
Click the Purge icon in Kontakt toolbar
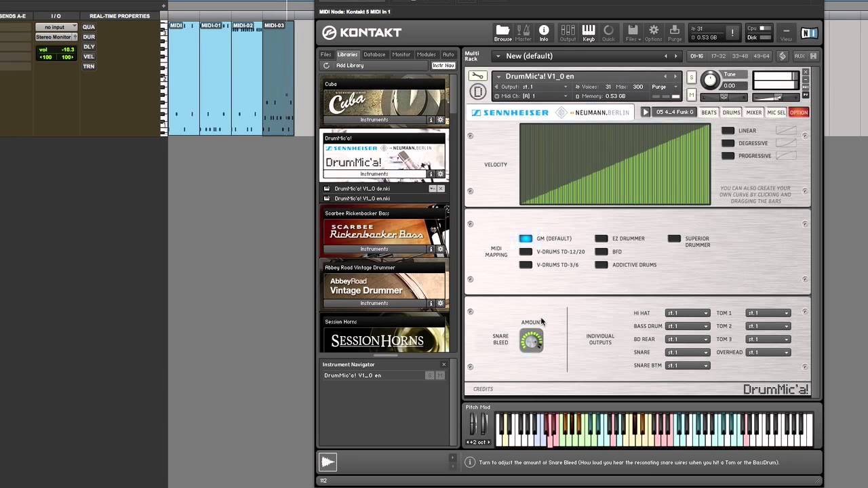point(675,33)
